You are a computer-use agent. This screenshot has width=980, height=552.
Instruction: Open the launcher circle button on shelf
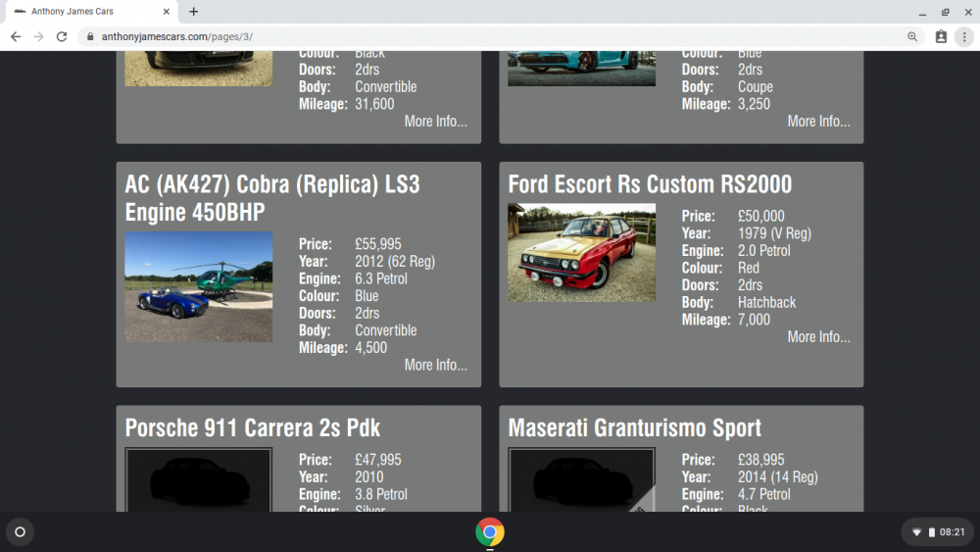click(20, 532)
